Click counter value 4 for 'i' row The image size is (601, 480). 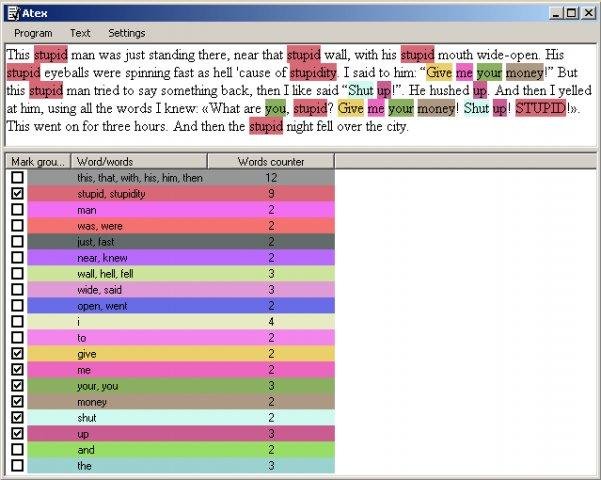click(271, 322)
